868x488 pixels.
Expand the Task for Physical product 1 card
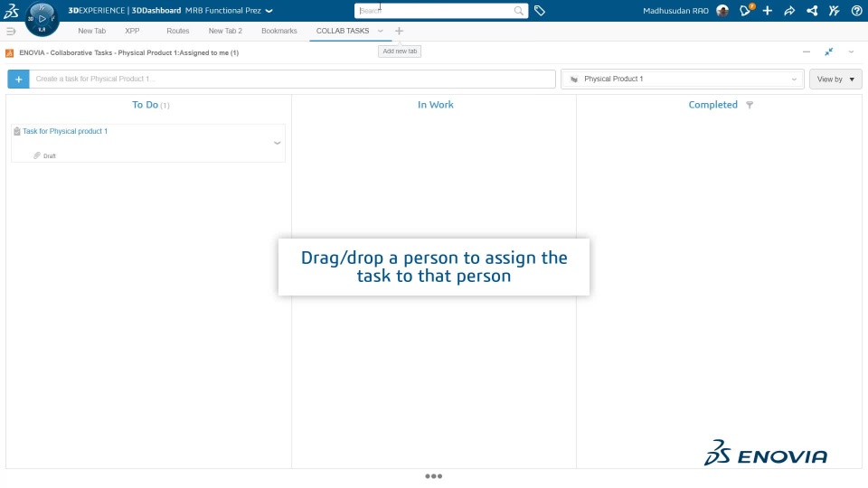(x=278, y=143)
